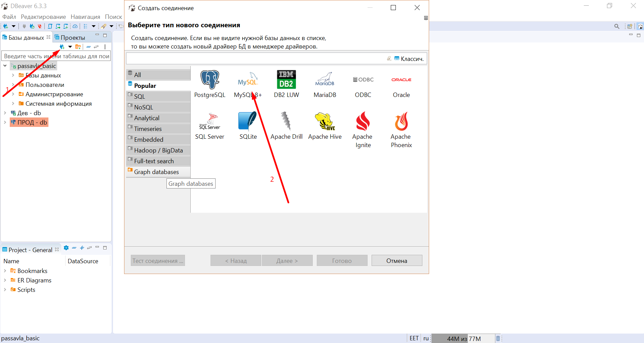This screenshot has width=644, height=343.
Task: Click the fountain pen nib toolbar icon
Action: pos(104,26)
